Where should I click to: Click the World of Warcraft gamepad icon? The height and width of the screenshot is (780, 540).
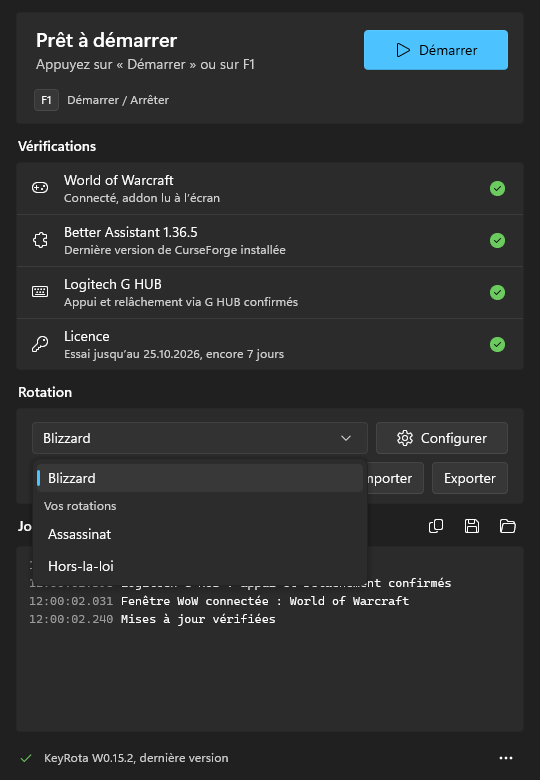(x=40, y=188)
